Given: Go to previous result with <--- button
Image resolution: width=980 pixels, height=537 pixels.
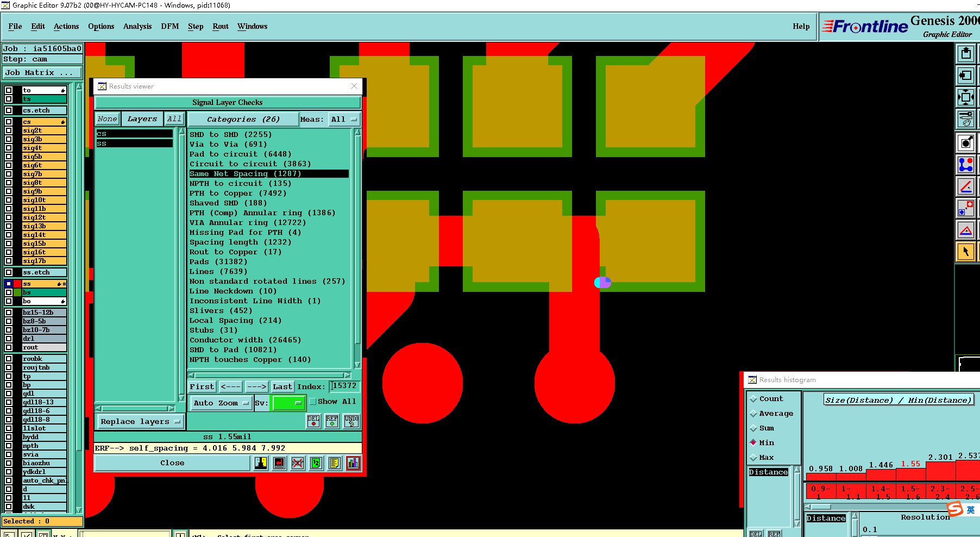Looking at the screenshot, I should click(231, 386).
